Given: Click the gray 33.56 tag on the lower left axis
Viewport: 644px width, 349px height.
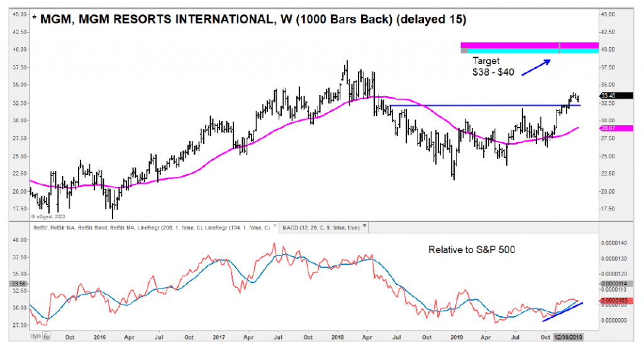Looking at the screenshot, I should pos(19,284).
